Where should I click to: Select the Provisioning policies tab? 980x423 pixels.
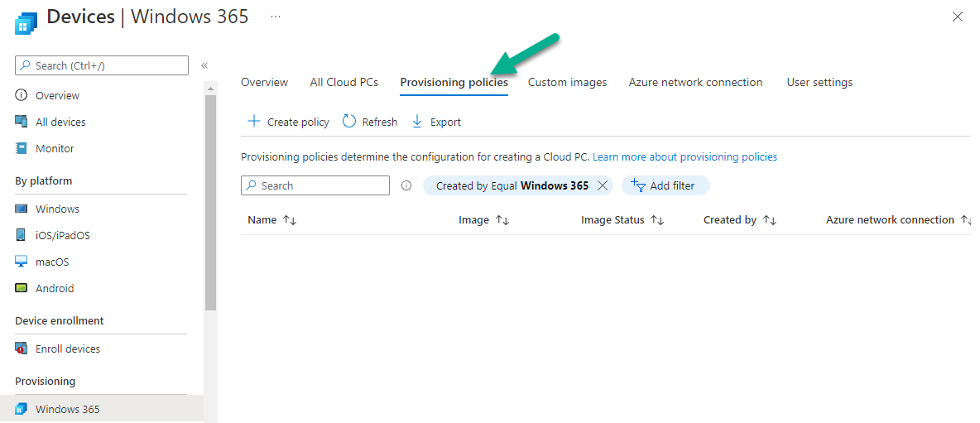(x=454, y=83)
